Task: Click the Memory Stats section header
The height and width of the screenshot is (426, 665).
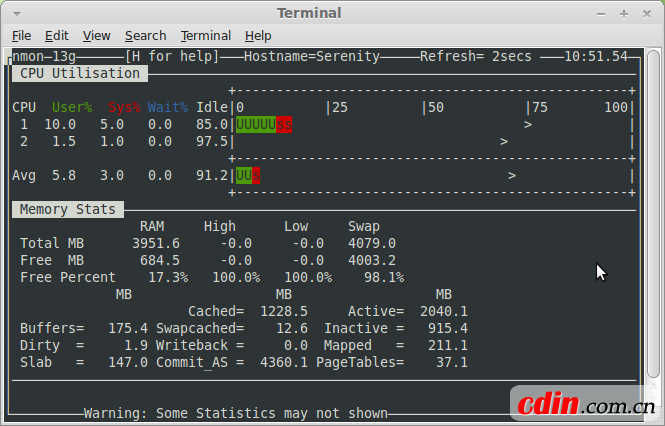Action: click(x=68, y=209)
